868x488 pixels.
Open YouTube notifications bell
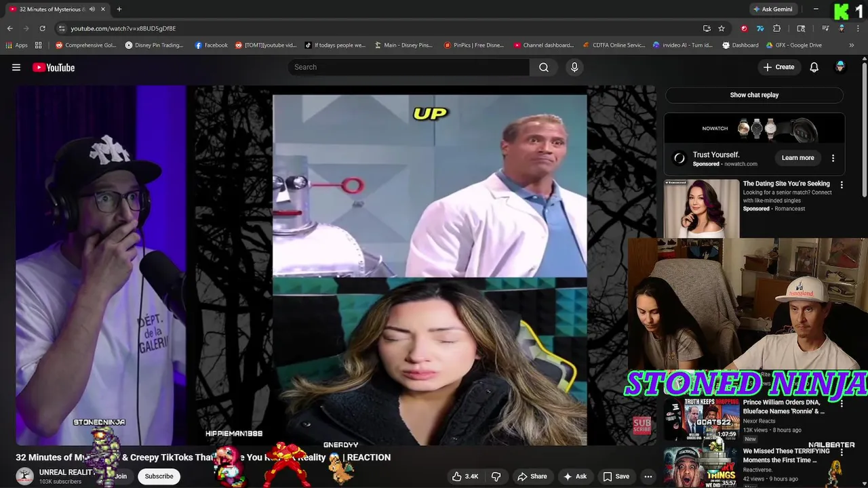(x=814, y=67)
